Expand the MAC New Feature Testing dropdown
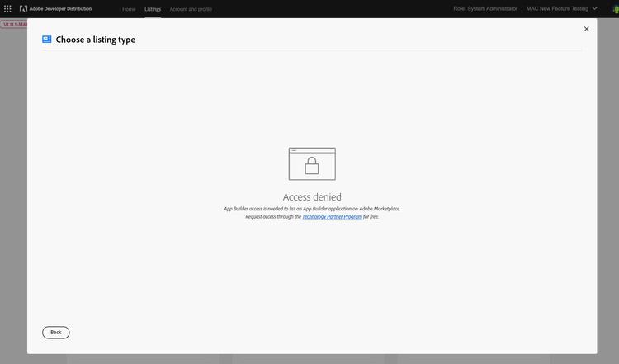 tap(561, 8)
